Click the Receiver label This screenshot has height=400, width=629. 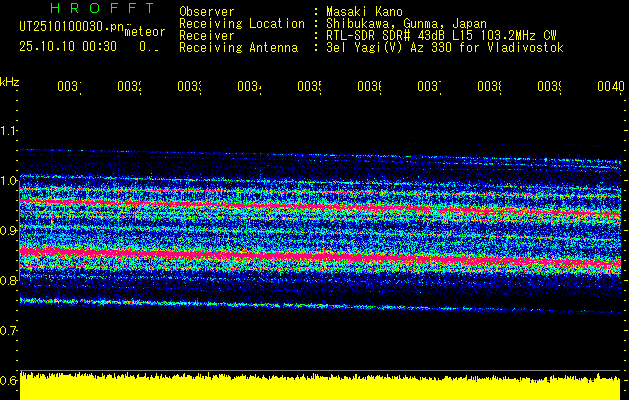click(x=207, y=36)
